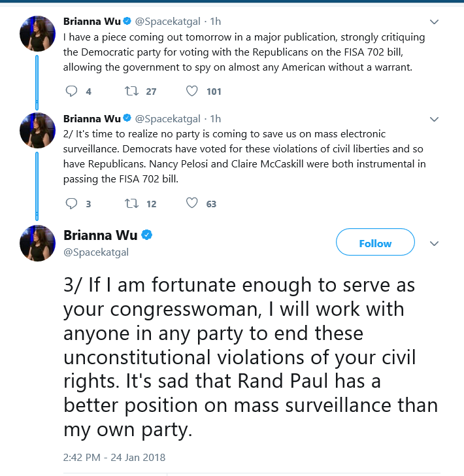
Task: Open the first tweet's profile avatar
Action: click(38, 34)
